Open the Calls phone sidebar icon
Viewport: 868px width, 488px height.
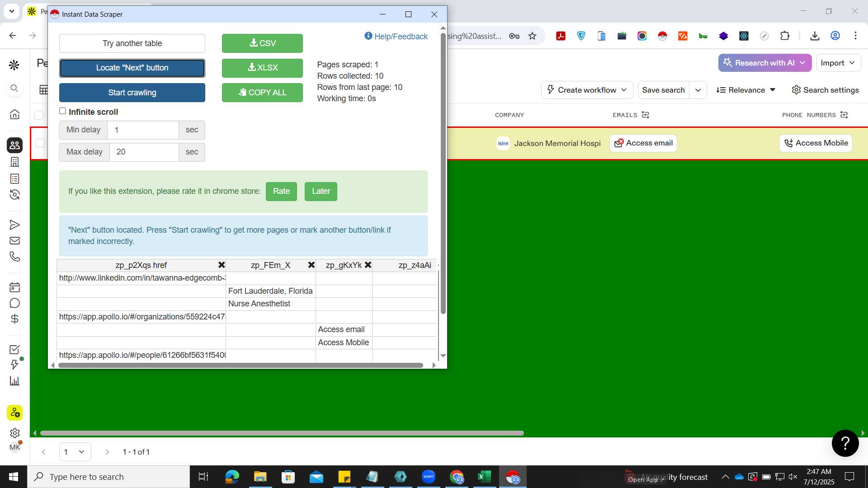(14, 257)
